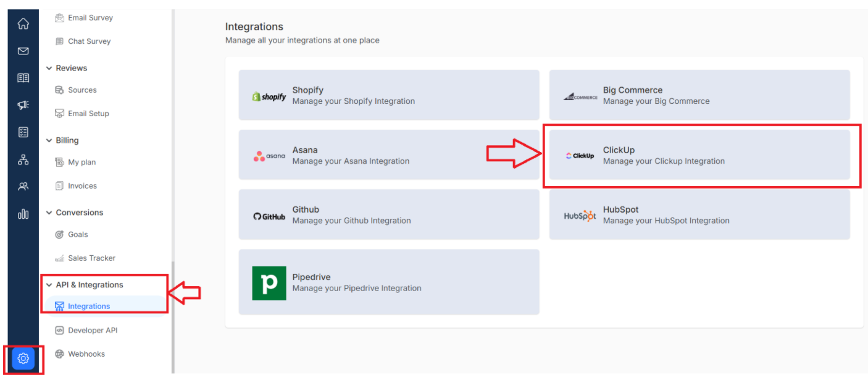Click the Shopify logo
Screen dimensions: 868x377
click(x=269, y=96)
